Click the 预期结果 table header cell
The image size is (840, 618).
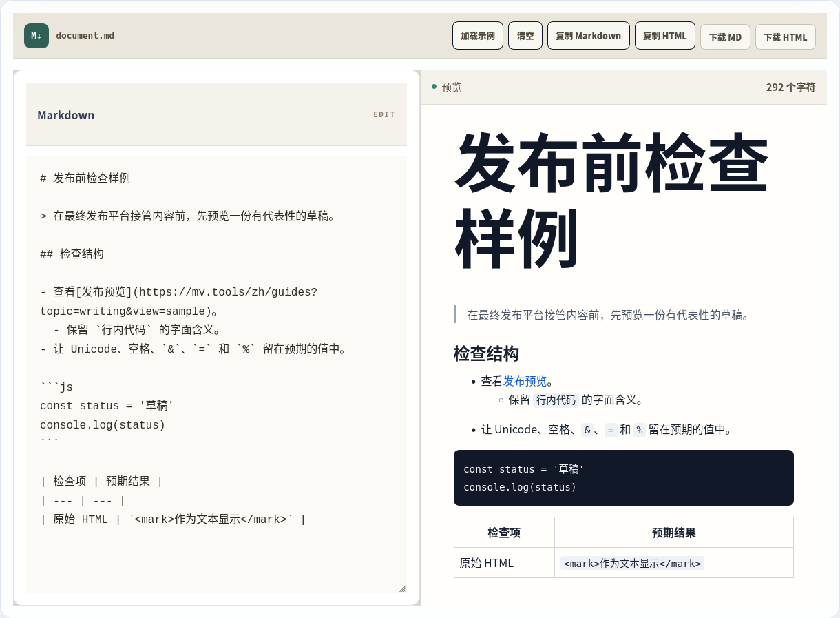point(674,533)
